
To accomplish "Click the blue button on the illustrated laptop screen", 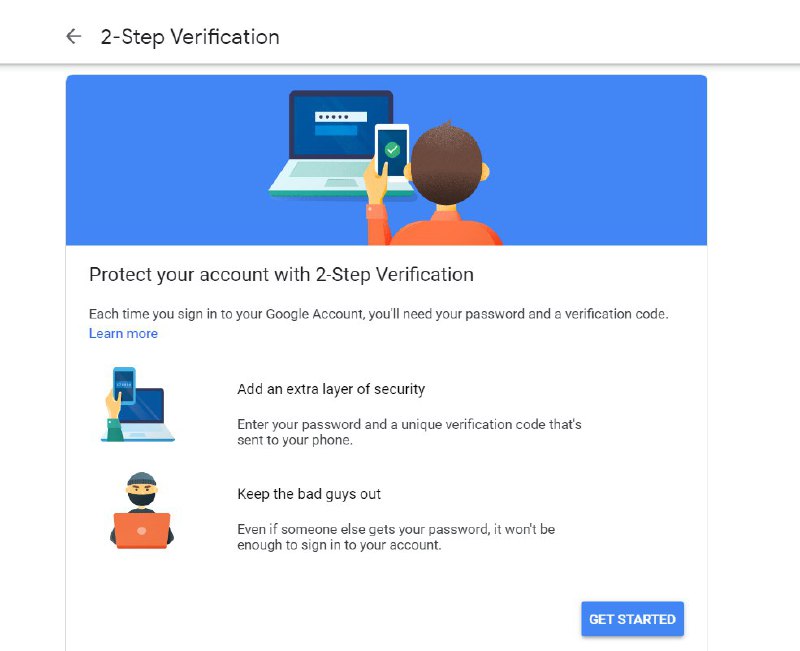I will (x=336, y=130).
